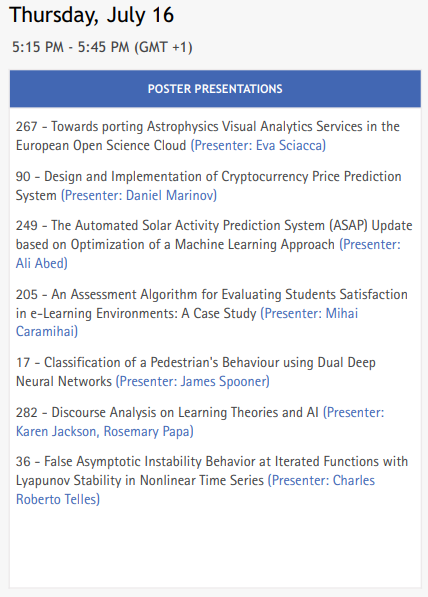Click poster 17 Pedestrian's Behaviour title
Viewport: 428px width, 597px height.
(196, 372)
